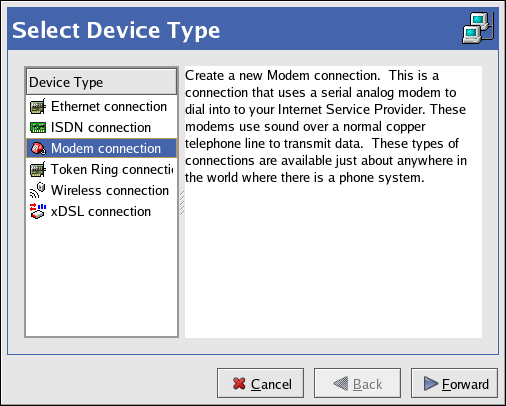This screenshot has height=406, width=506.
Task: Click the Device Type column header
Action: coord(101,82)
